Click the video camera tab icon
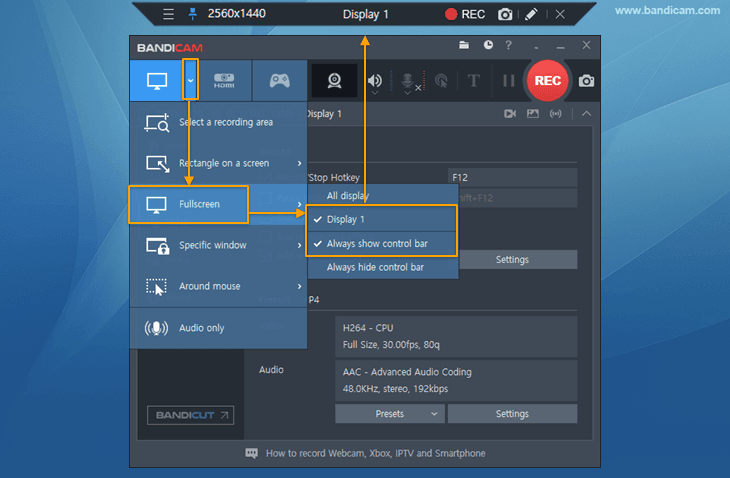This screenshot has width=730, height=478. [510, 114]
